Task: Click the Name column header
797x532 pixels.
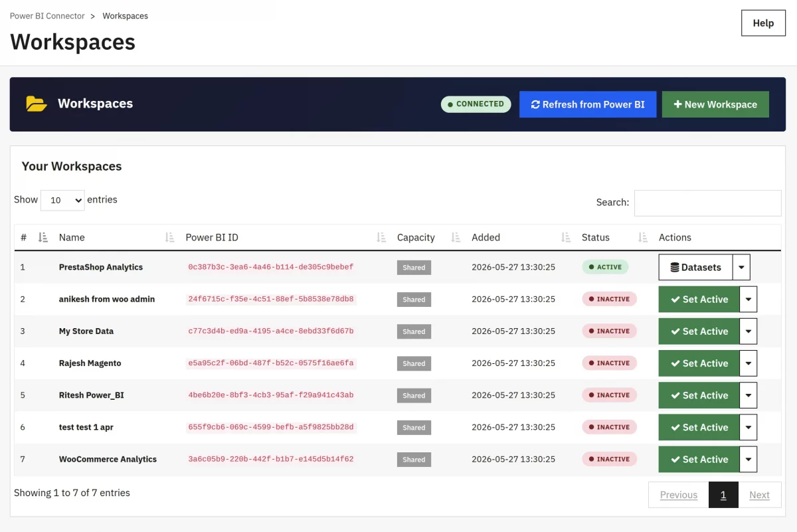Action: (x=72, y=237)
